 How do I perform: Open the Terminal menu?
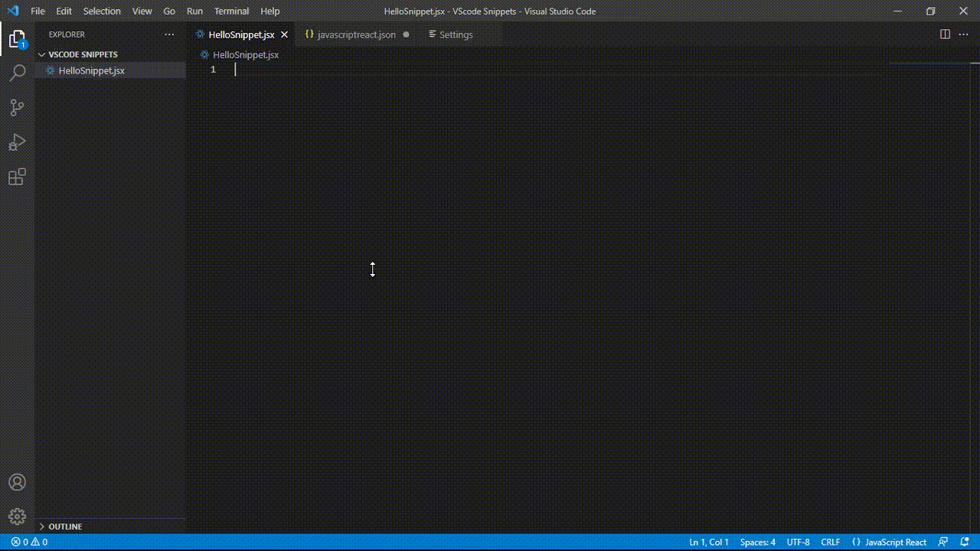click(231, 11)
